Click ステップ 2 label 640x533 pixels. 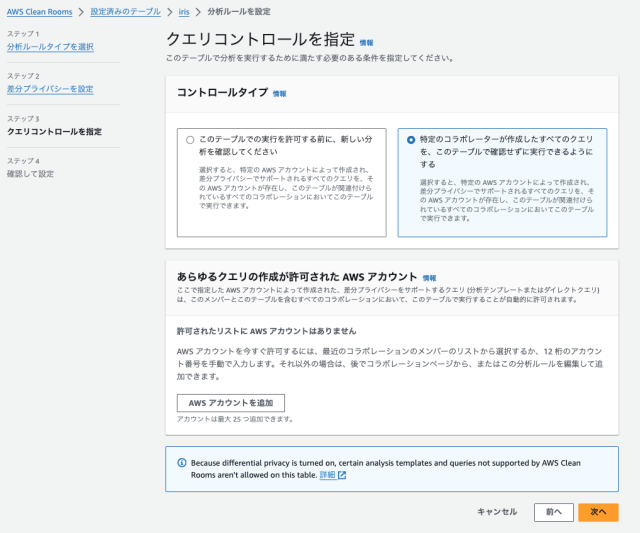(23, 76)
